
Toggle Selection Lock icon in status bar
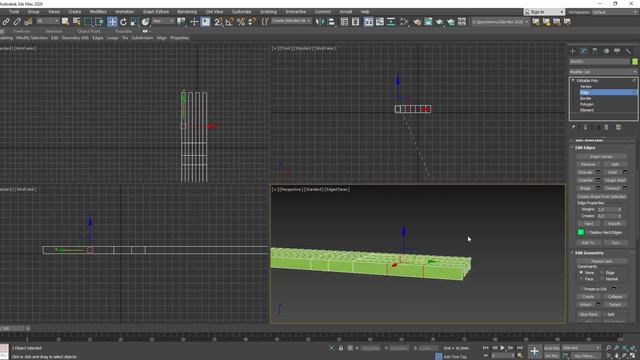[341, 348]
